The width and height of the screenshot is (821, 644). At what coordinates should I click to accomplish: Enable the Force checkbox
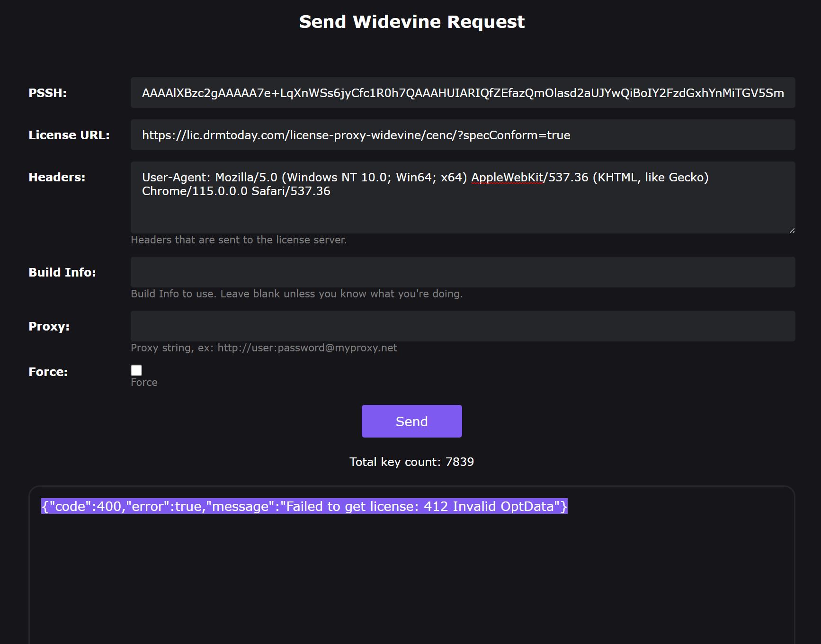point(136,370)
